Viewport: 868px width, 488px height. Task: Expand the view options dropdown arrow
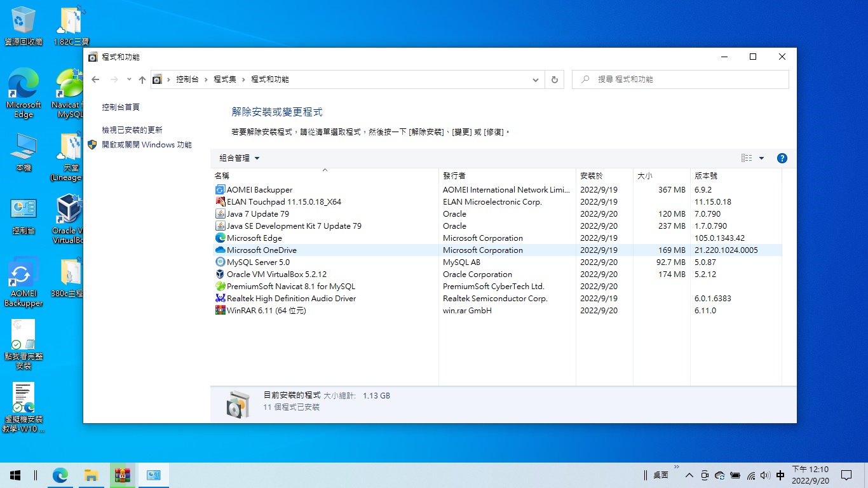coord(761,158)
